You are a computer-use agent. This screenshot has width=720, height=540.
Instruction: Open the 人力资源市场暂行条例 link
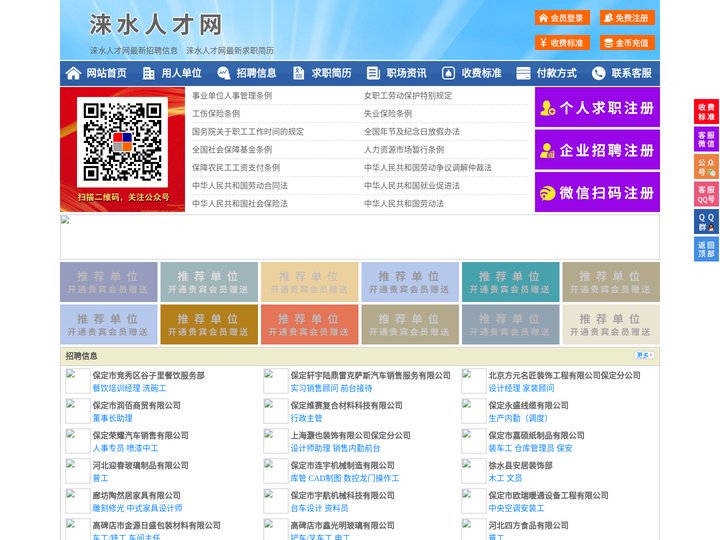click(x=404, y=150)
